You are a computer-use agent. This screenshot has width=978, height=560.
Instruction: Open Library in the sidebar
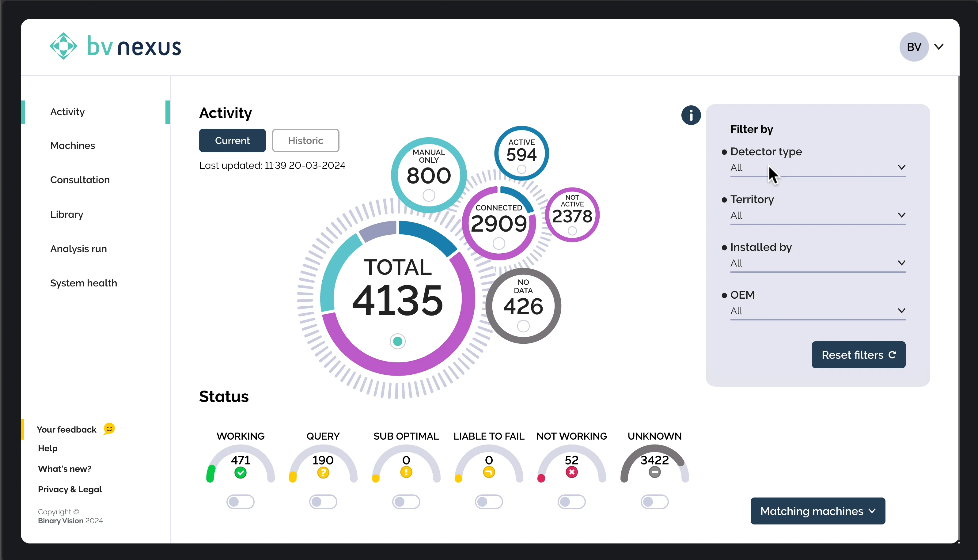(x=66, y=214)
